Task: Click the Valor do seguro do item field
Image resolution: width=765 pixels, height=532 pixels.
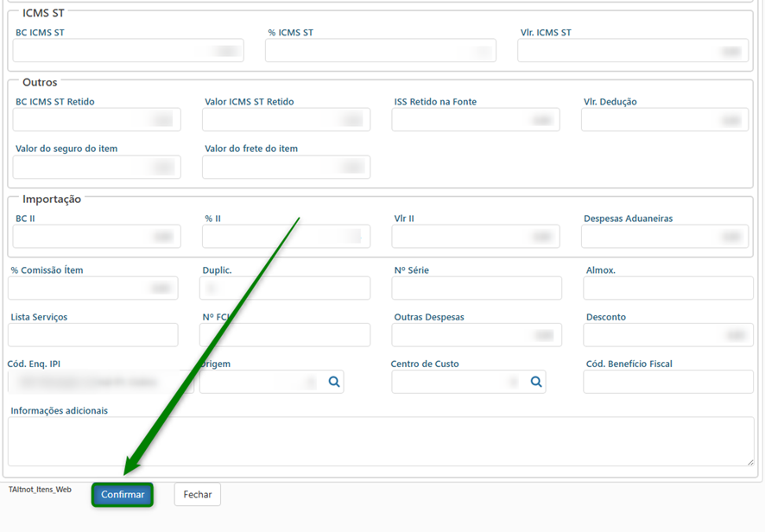Action: point(97,168)
